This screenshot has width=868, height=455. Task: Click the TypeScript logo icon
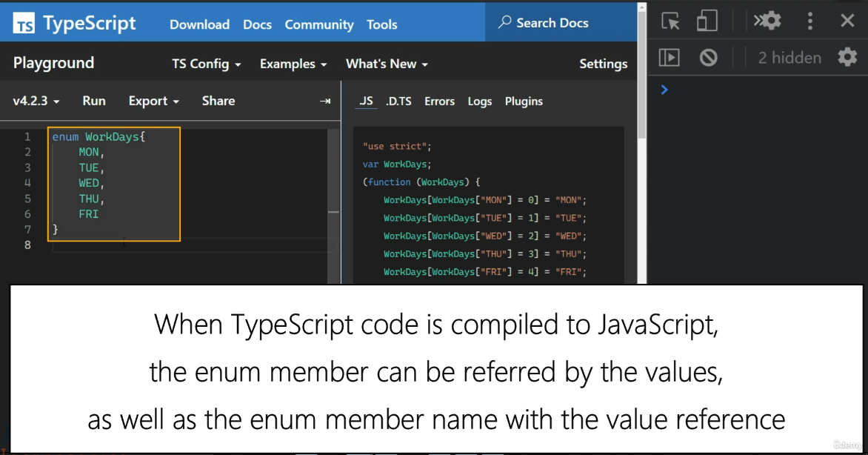tap(24, 23)
